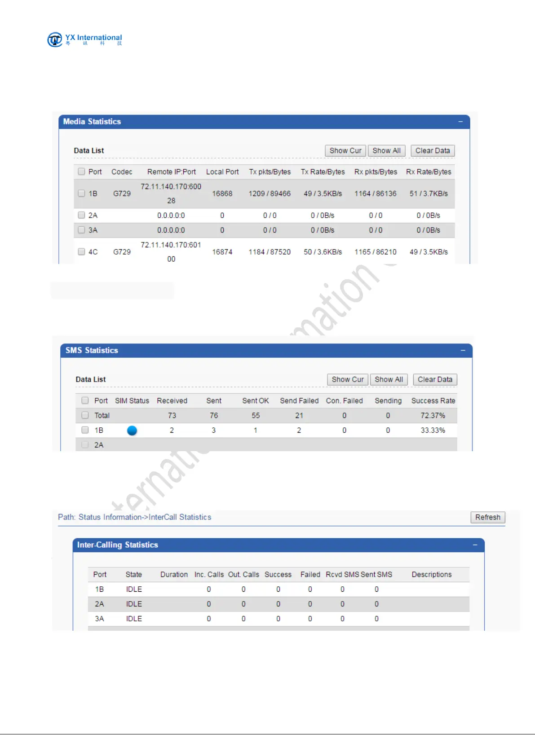The width and height of the screenshot is (535, 756).
Task: Click the Sent SMS column header
Action: pyautogui.click(x=376, y=575)
